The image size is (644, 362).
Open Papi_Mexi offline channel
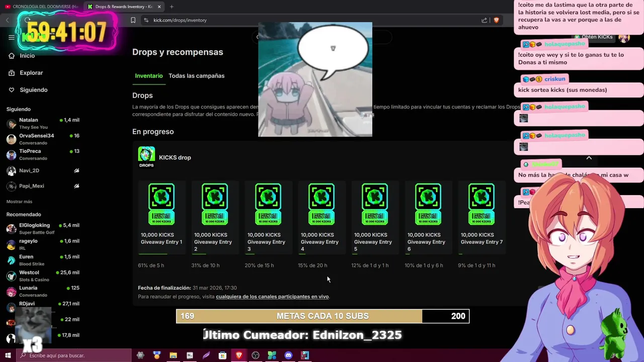coord(43,186)
